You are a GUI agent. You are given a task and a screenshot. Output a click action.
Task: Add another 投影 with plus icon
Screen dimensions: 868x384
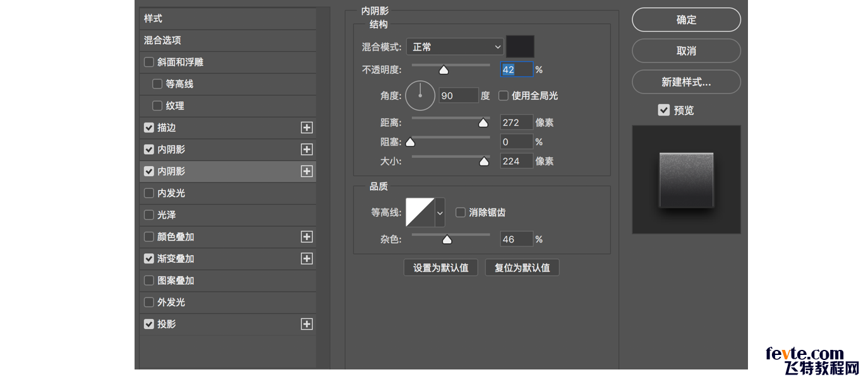(x=306, y=324)
